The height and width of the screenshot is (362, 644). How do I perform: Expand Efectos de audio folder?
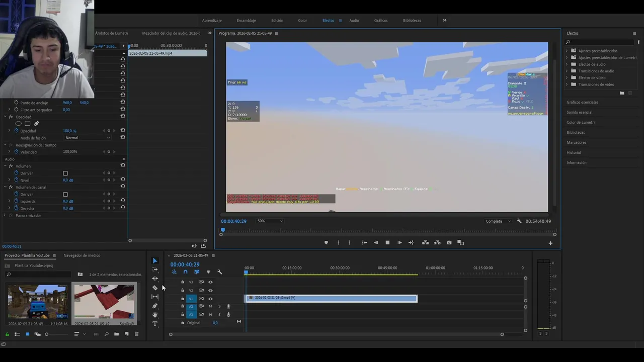pos(567,64)
